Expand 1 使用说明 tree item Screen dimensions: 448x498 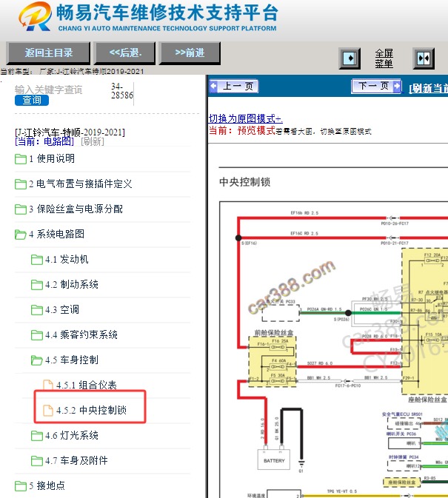pos(52,158)
